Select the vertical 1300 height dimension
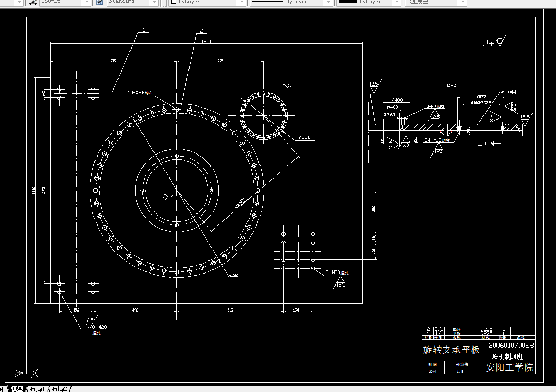Screen dimensions: 556x392 tap(34, 191)
